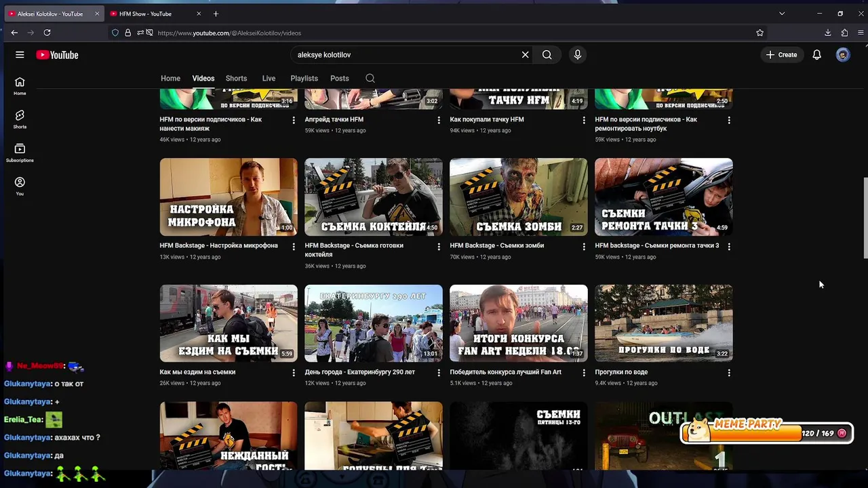Open options for Как мы ездим на съемки
This screenshot has height=488, width=868.
point(294,373)
